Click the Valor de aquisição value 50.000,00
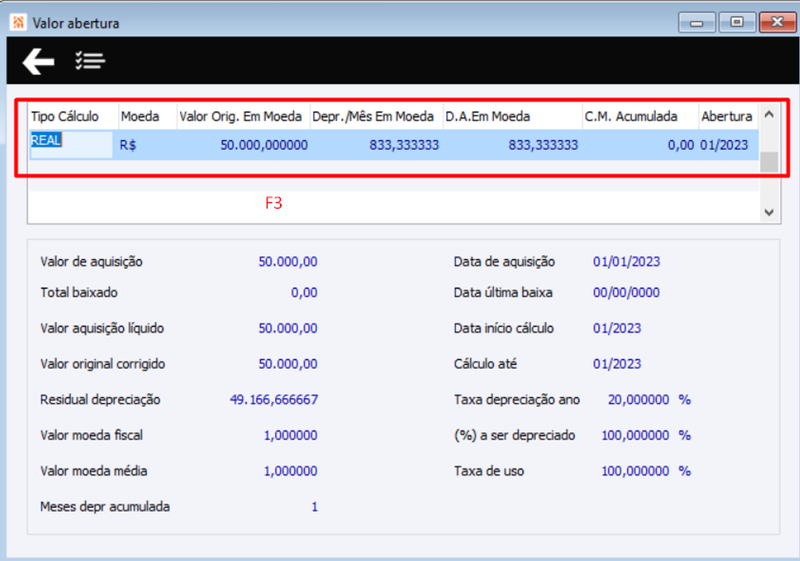Image resolution: width=800 pixels, height=561 pixels. (x=288, y=262)
